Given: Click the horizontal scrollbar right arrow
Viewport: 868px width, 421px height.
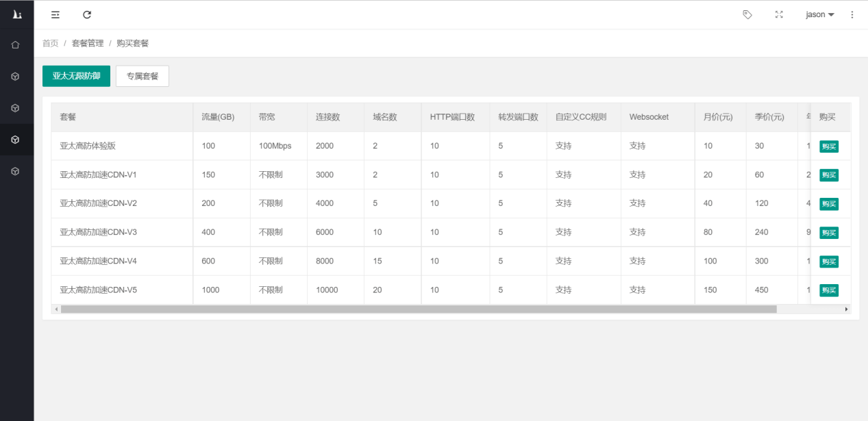Looking at the screenshot, I should 846,309.
